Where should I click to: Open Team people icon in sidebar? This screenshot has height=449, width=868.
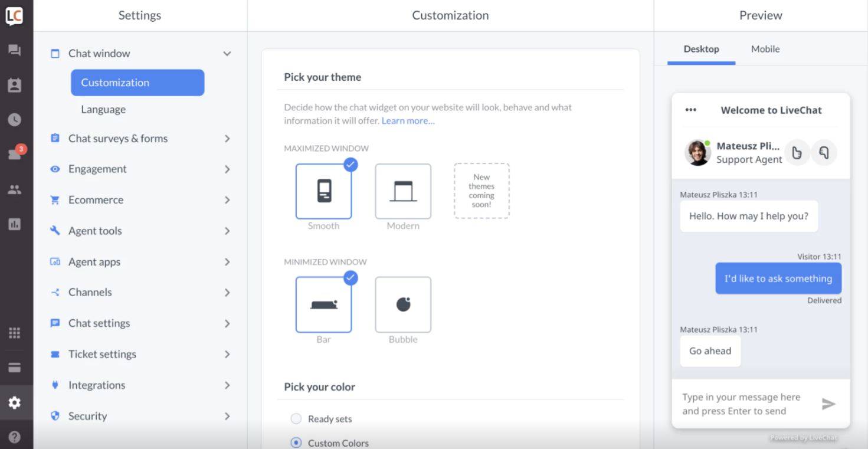click(14, 190)
